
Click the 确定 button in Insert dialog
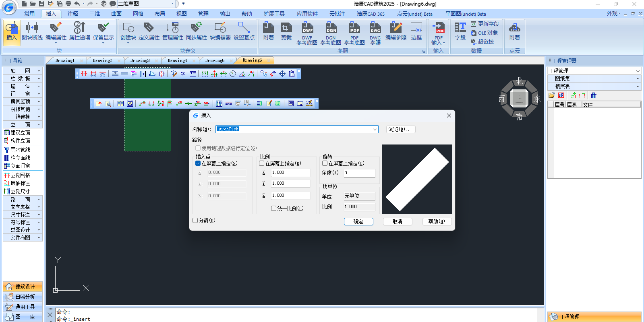pyautogui.click(x=358, y=221)
